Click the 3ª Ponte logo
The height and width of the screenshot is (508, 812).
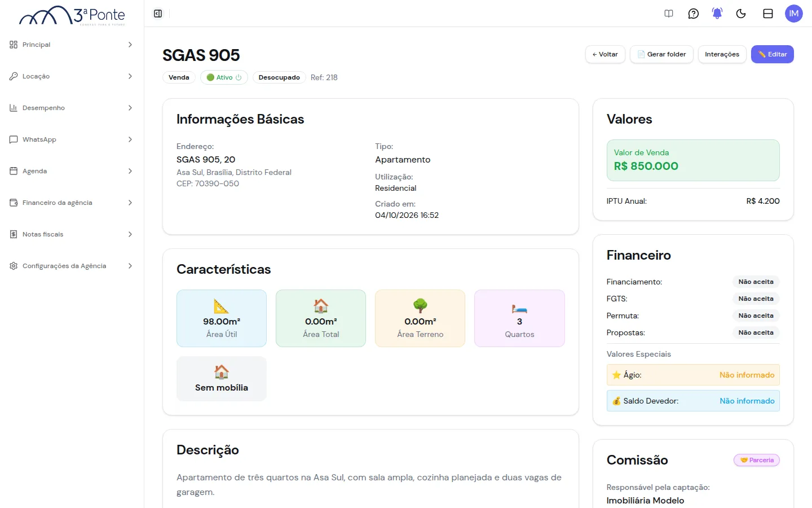click(x=72, y=15)
